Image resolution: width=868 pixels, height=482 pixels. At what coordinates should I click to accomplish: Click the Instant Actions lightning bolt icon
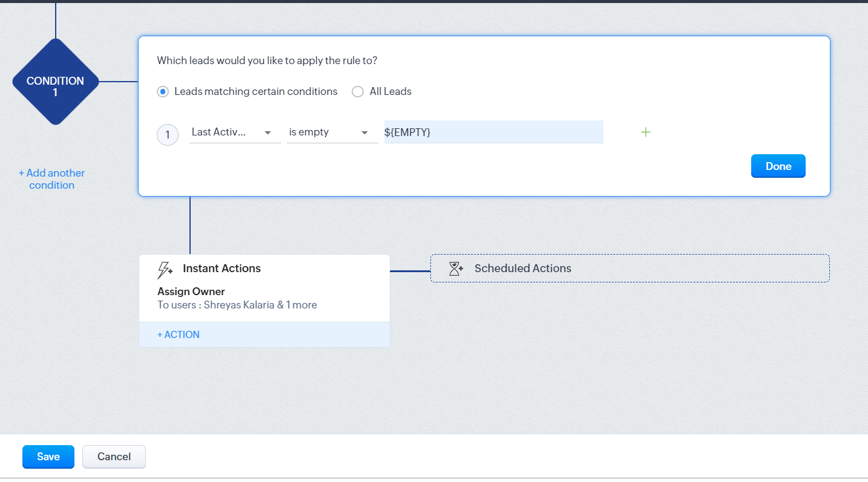(x=165, y=269)
